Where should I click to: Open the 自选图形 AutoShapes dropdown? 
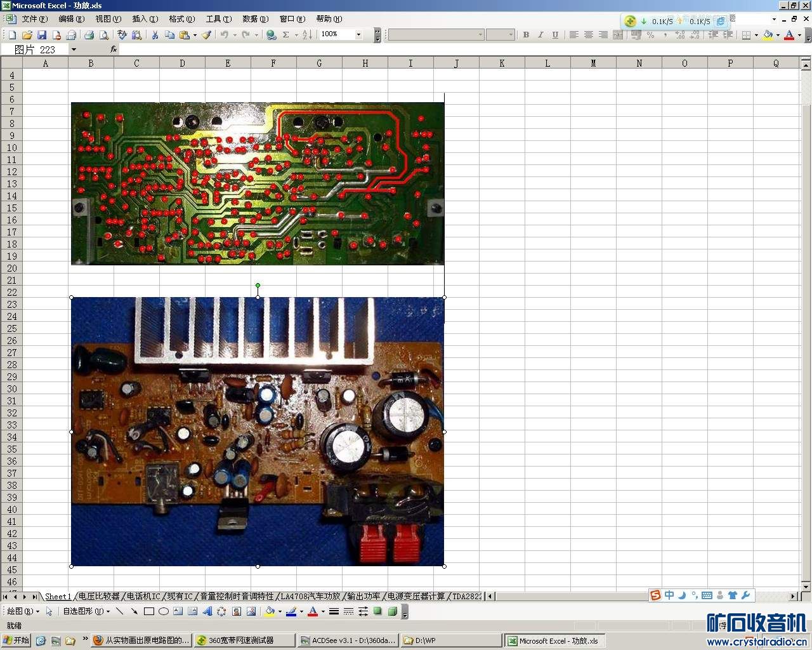(86, 611)
